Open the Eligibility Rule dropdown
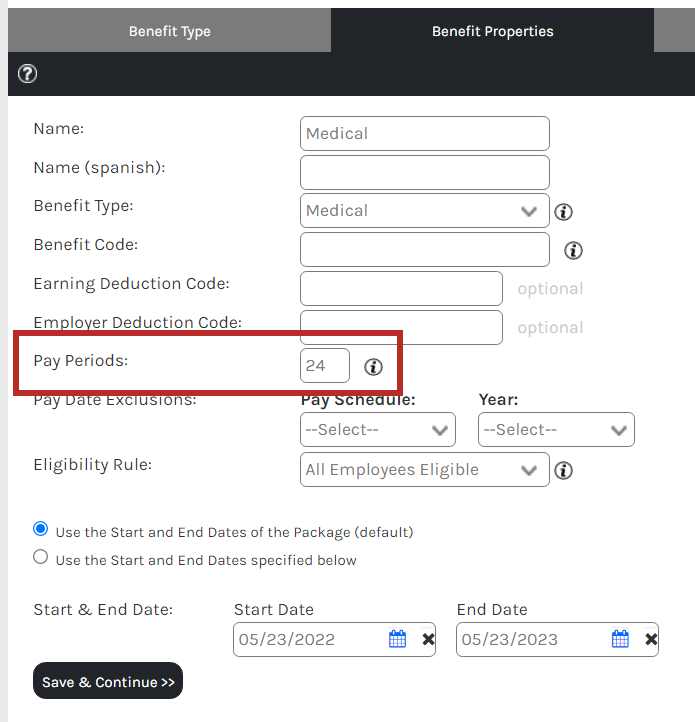The height and width of the screenshot is (722, 695). pyautogui.click(x=425, y=470)
